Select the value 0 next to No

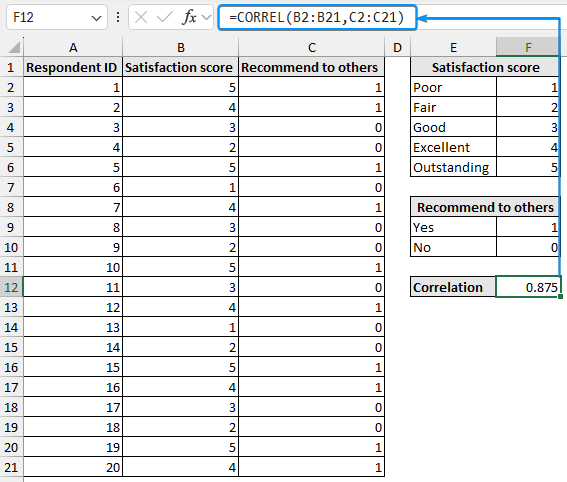pyautogui.click(x=528, y=248)
